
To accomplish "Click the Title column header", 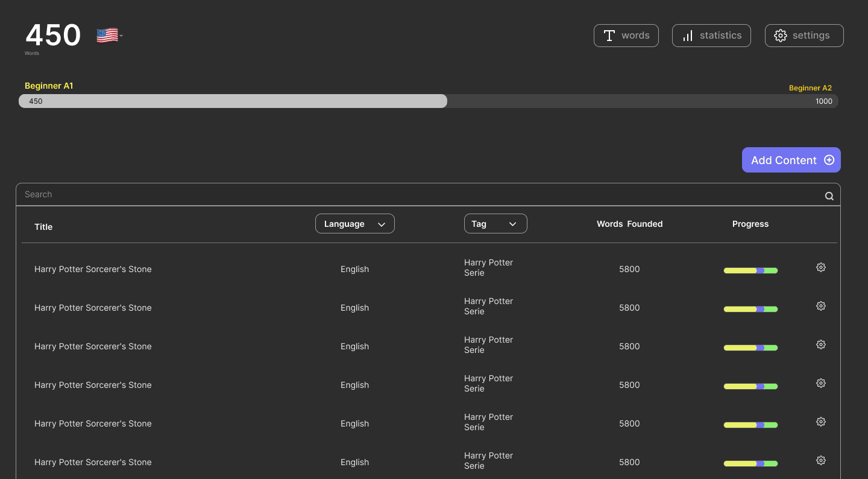I will coord(43,227).
